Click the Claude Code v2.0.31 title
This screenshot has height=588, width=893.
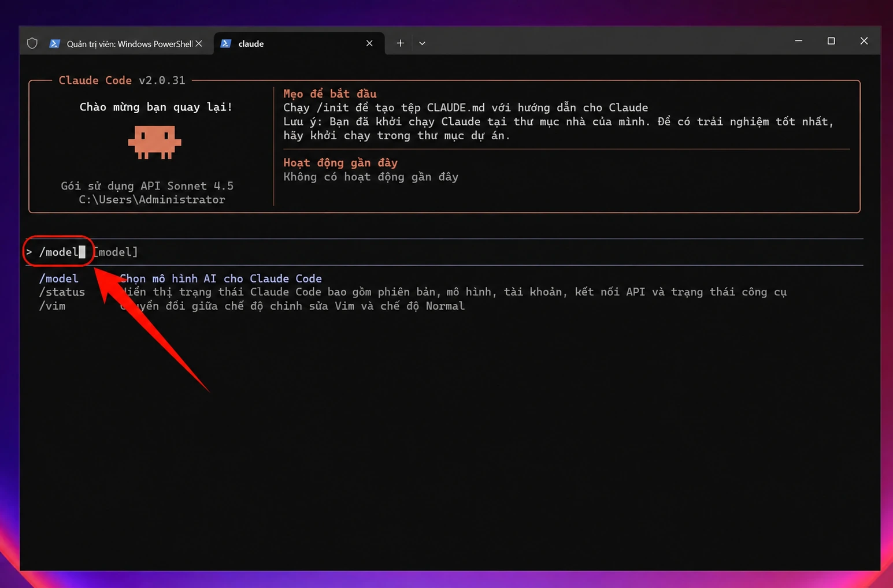point(122,80)
